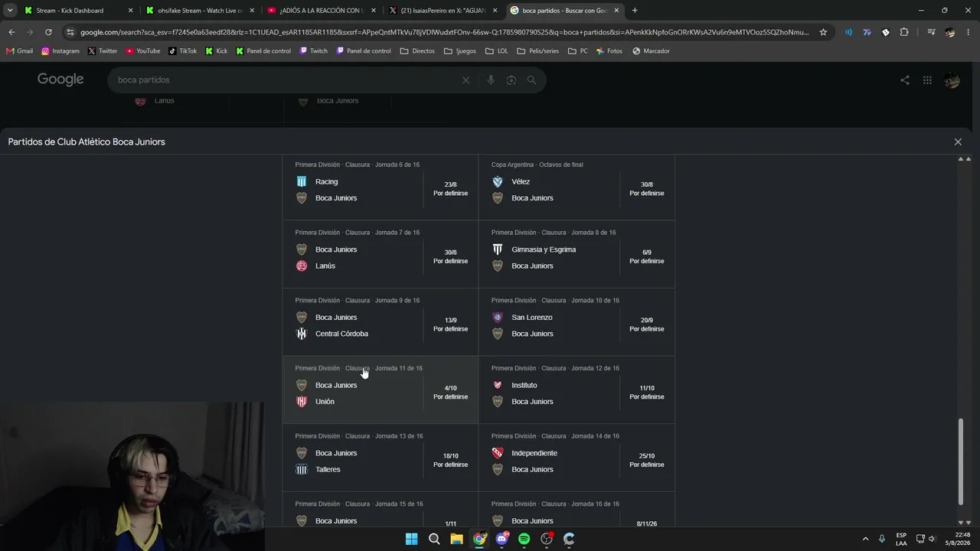Search by image with Google Lens
The height and width of the screenshot is (551, 980).
511,80
